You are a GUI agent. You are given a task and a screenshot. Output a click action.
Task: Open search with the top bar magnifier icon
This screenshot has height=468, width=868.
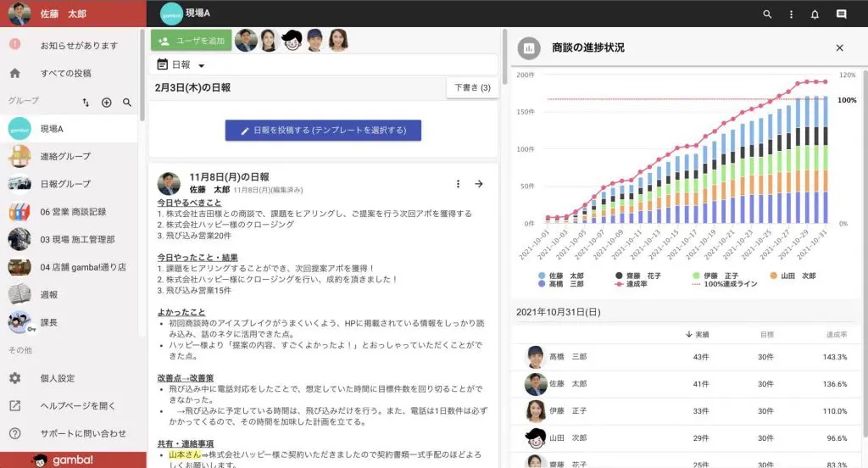(x=766, y=14)
